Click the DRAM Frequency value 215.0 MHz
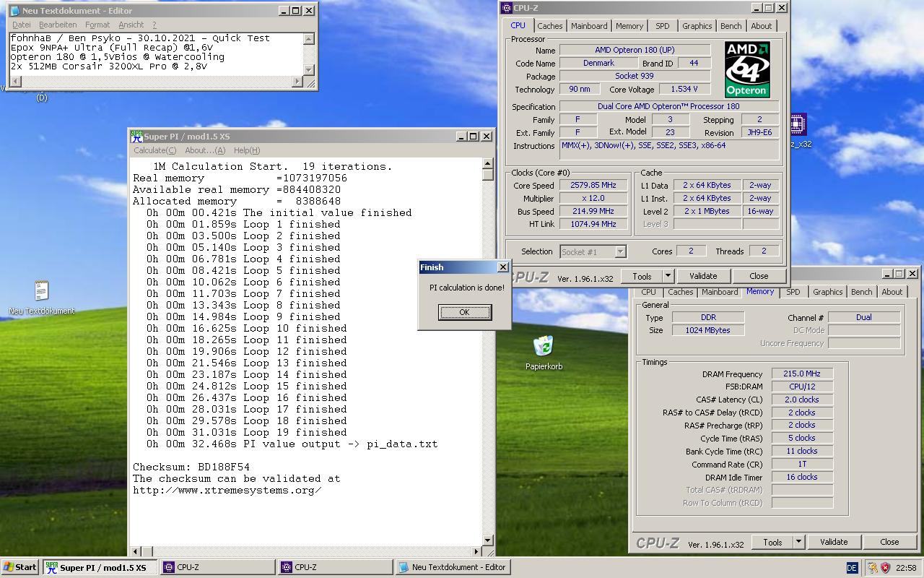This screenshot has width=924, height=578. pos(802,374)
